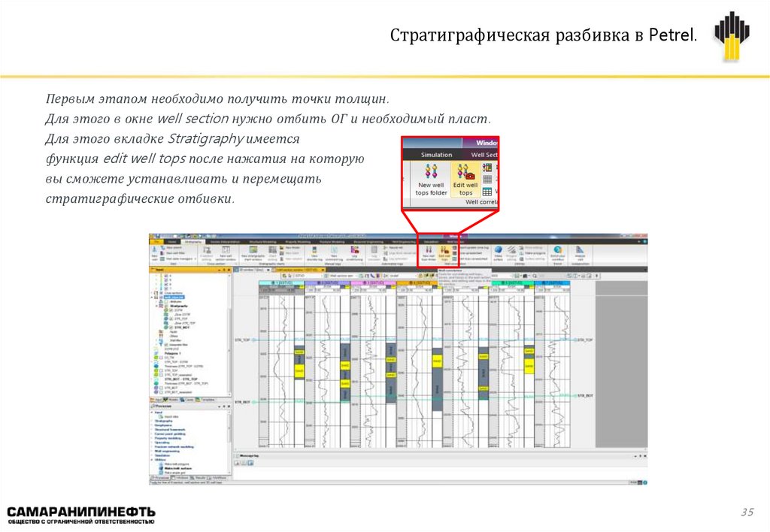This screenshot has height=532, width=770.
Task: Click Edit well tops in the small Petrel ribbon
Action: pyautogui.click(x=444, y=252)
